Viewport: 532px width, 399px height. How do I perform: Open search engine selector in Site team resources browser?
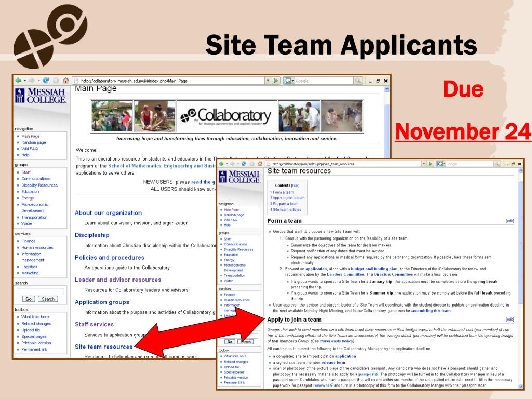click(x=441, y=164)
